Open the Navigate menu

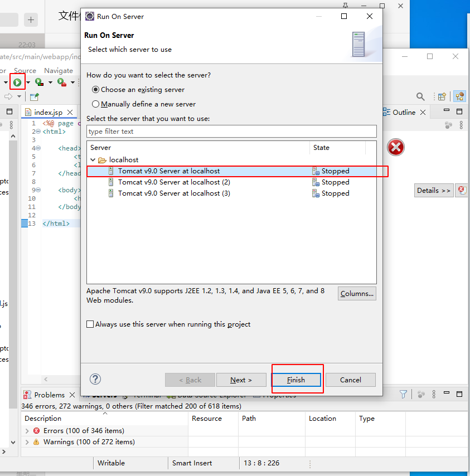[59, 71]
